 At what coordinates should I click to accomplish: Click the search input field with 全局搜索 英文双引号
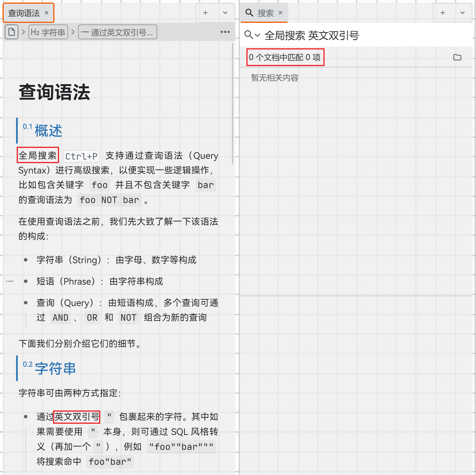point(367,35)
